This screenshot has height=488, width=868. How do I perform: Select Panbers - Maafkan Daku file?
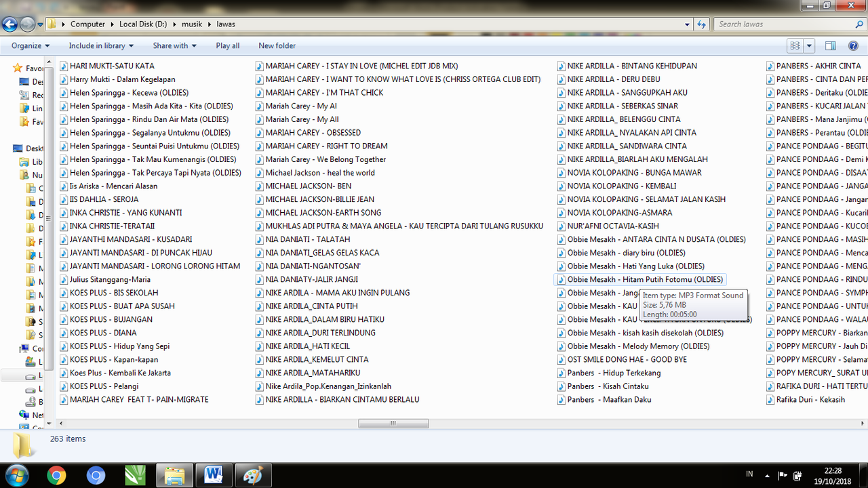pos(604,399)
